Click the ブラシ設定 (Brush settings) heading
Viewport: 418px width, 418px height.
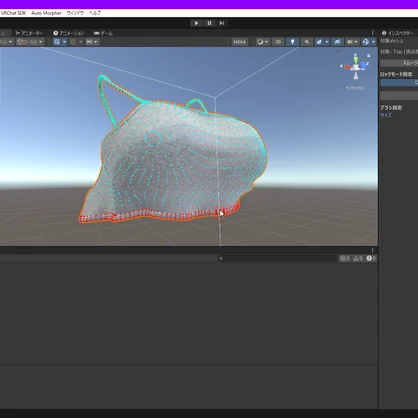click(x=391, y=108)
